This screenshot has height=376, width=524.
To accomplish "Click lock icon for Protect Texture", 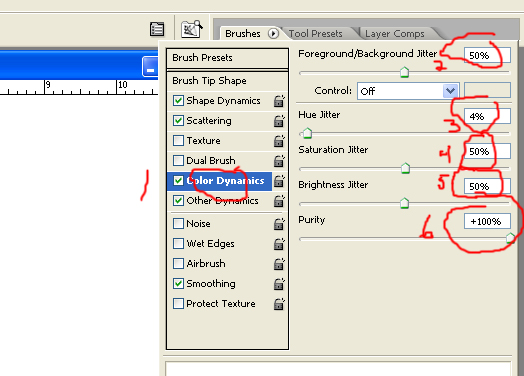I will click(x=279, y=304).
